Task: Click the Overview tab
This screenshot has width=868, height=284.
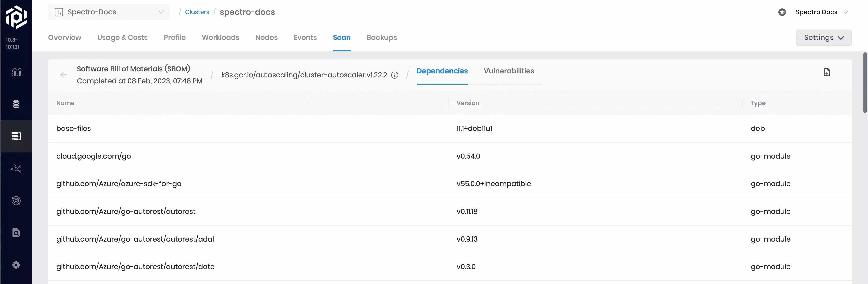Action: pyautogui.click(x=64, y=37)
